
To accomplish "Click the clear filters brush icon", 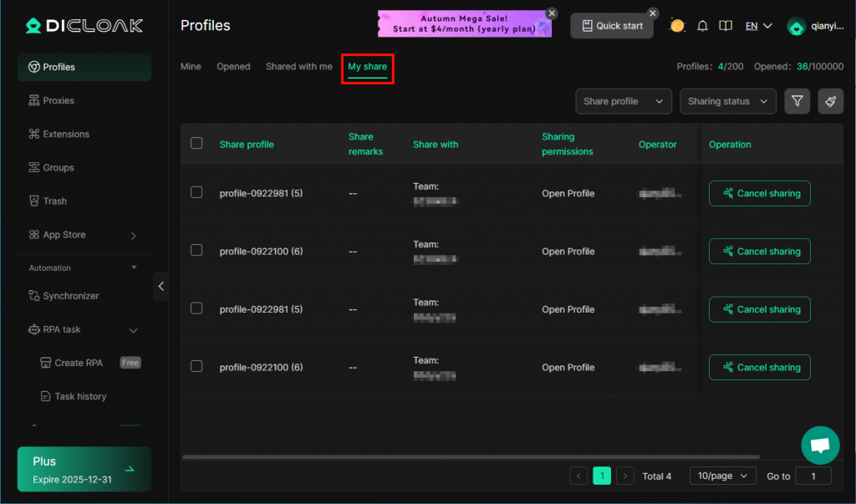I will pos(830,101).
